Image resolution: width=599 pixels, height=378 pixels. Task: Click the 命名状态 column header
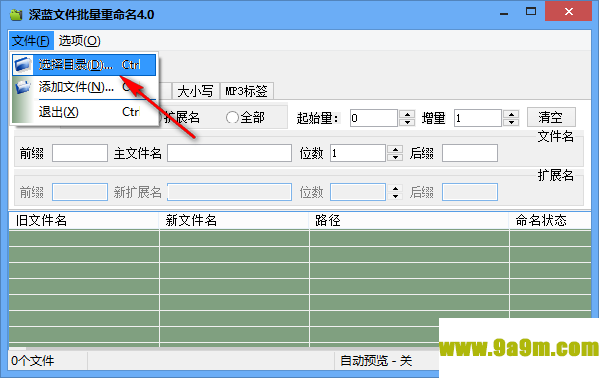click(550, 221)
